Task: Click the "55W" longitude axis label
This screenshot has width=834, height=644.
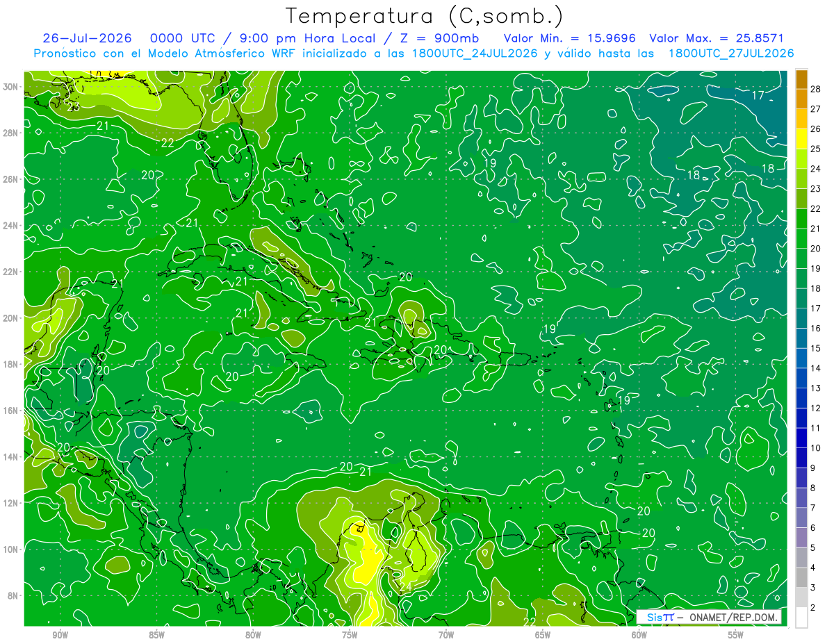Action: [x=735, y=634]
